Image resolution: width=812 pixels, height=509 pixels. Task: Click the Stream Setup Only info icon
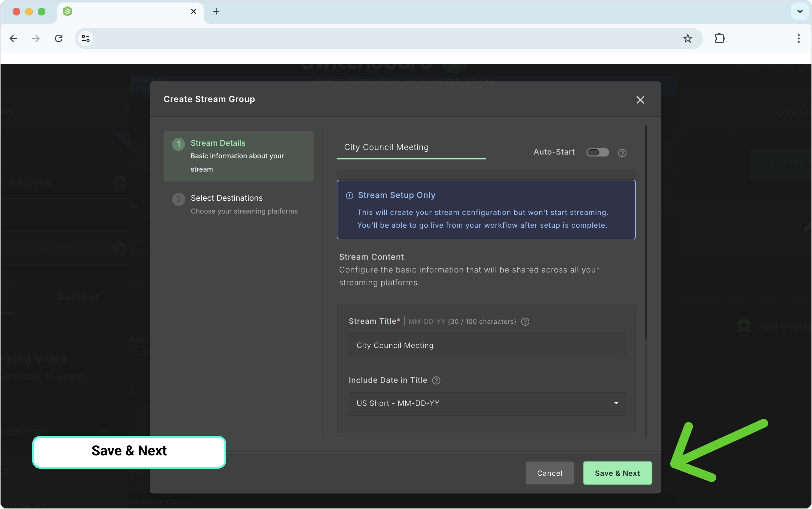point(350,196)
